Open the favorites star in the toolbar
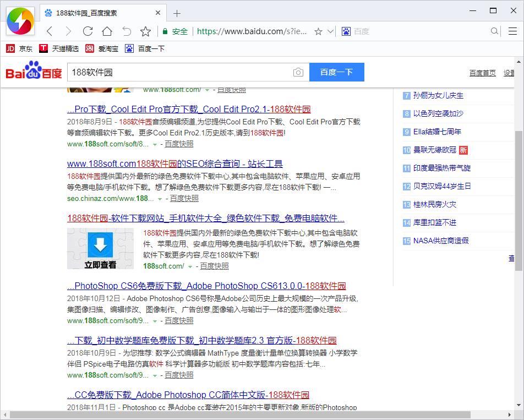 (145, 31)
